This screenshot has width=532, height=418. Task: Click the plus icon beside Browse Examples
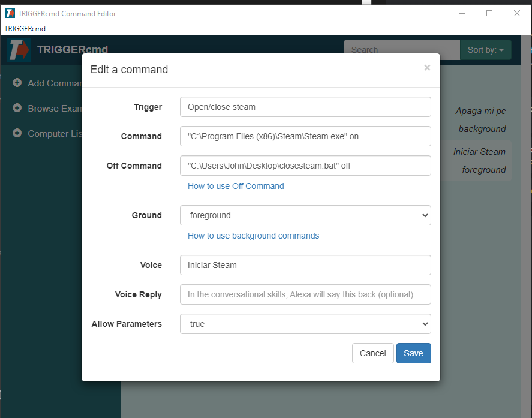17,108
